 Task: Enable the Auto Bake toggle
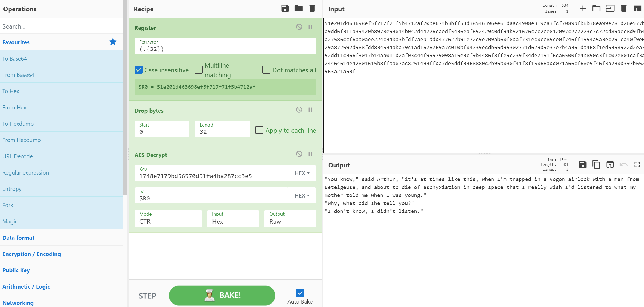299,293
